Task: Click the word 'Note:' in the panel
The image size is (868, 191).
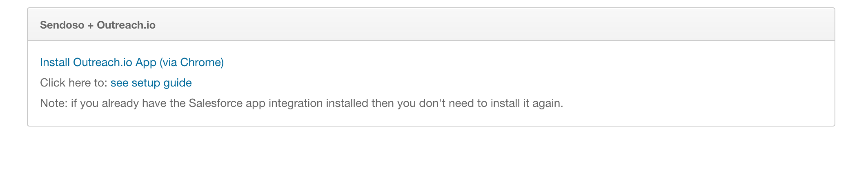Action: click(x=53, y=103)
